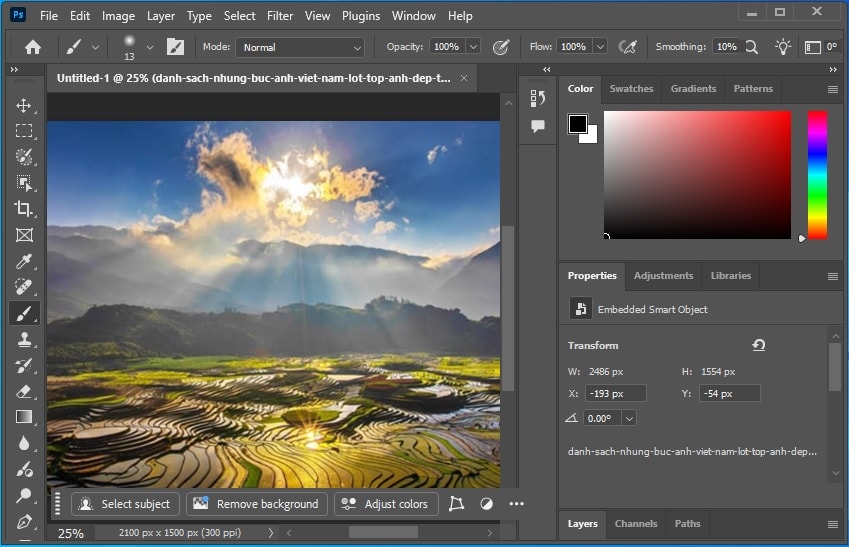849x547 pixels.
Task: Click the foreground color swatch
Action: point(578,123)
